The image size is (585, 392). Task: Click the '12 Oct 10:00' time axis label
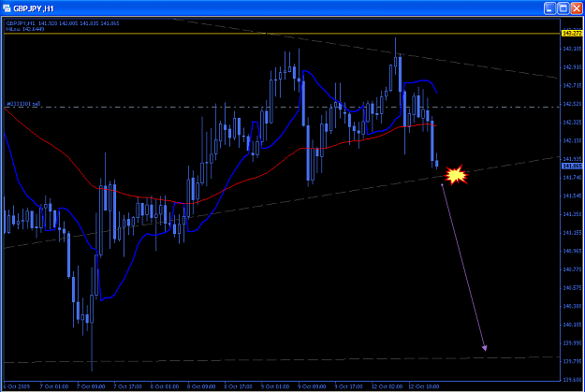[424, 386]
